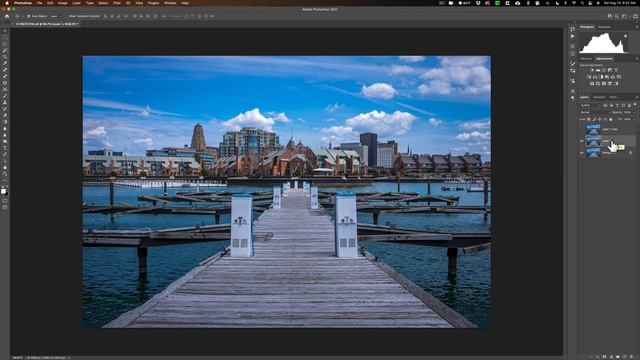Toggle lock all for layer
Viewport: 640px width, 360px height.
(x=610, y=119)
